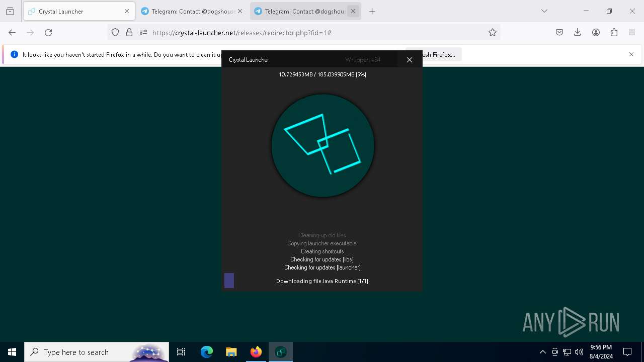Switch to the first Telegram Contact @dogshouse tab
The width and height of the screenshot is (644, 362).
pos(192,11)
